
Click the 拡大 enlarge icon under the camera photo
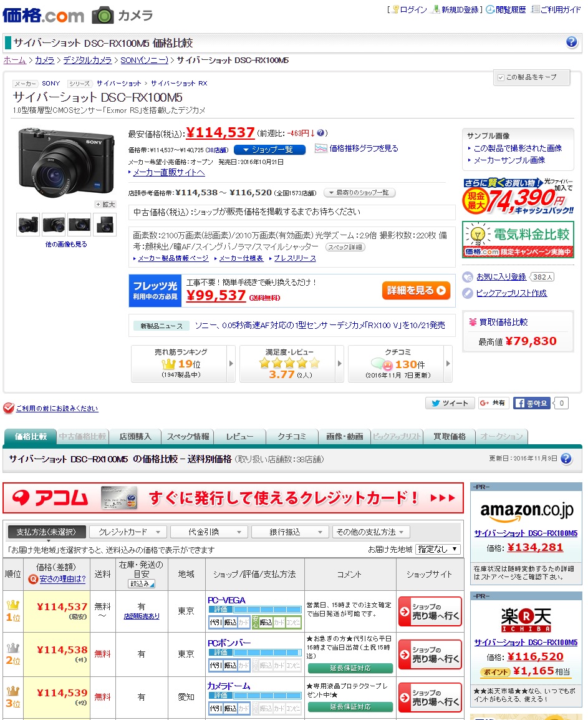(105, 205)
